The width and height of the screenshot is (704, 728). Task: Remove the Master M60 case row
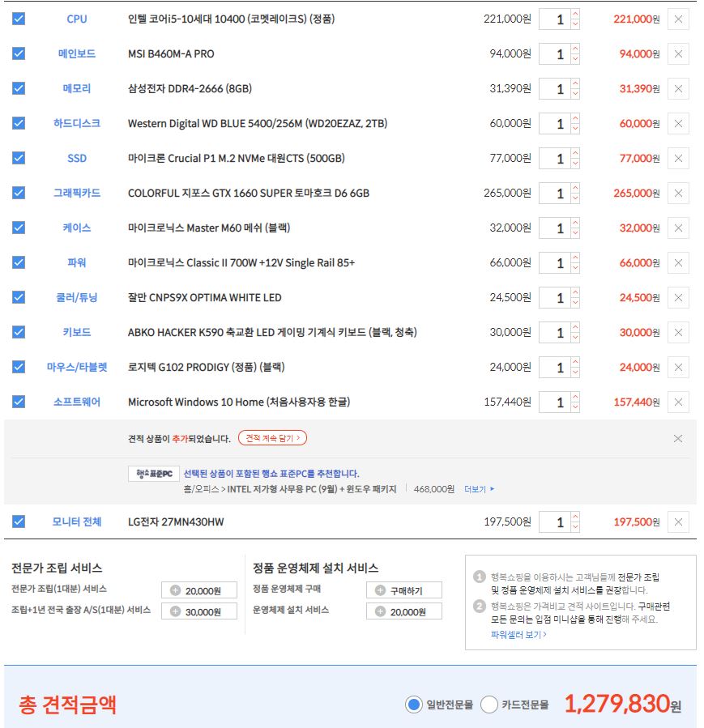coord(678,228)
